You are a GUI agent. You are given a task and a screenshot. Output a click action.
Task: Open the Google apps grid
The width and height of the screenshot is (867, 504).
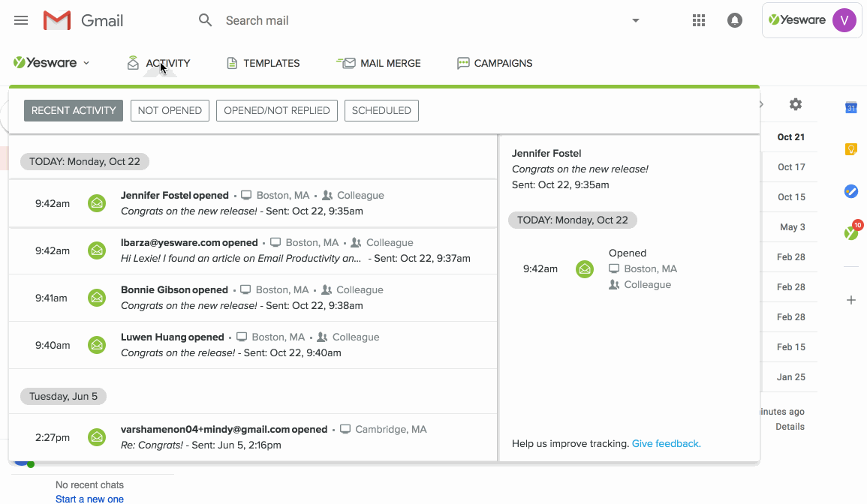(699, 20)
